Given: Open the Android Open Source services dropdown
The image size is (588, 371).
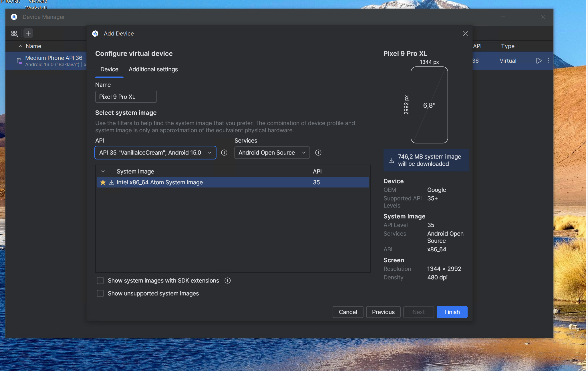Looking at the screenshot, I should [x=272, y=153].
